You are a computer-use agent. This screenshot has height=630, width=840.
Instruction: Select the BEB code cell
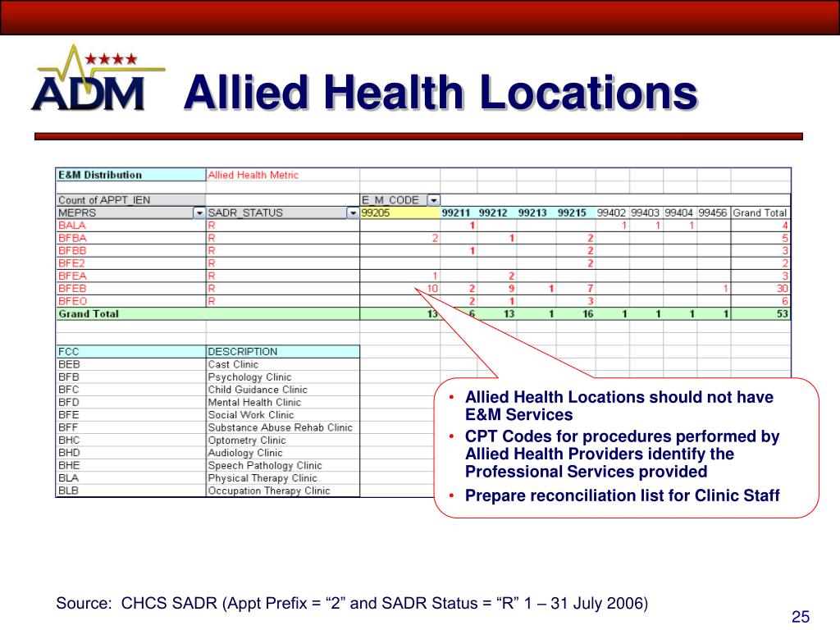point(130,364)
